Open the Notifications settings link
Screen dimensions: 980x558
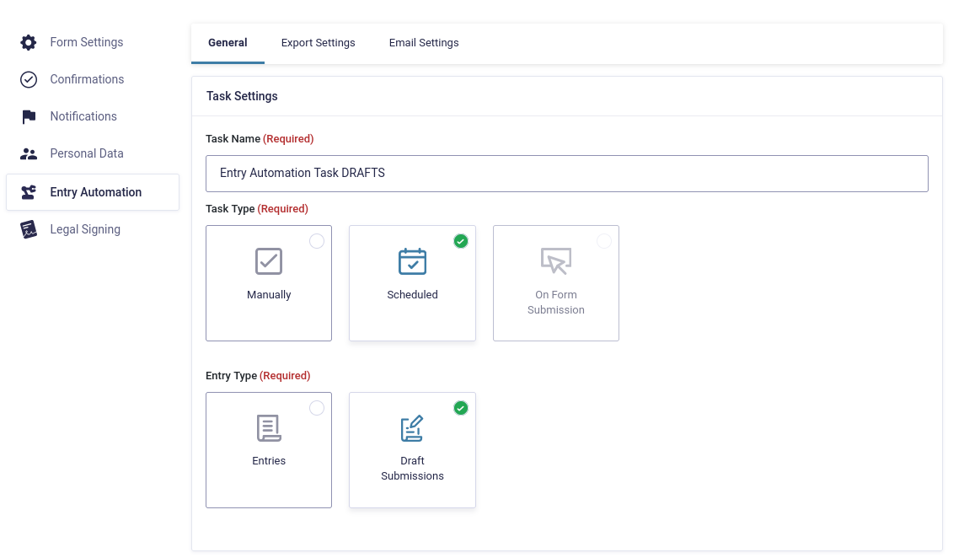tap(83, 116)
